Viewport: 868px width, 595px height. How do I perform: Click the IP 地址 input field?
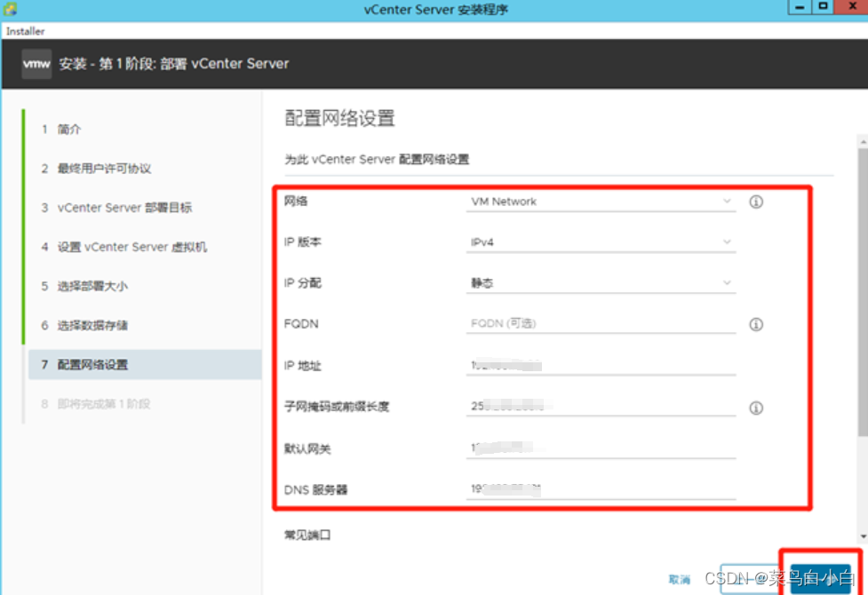click(601, 366)
